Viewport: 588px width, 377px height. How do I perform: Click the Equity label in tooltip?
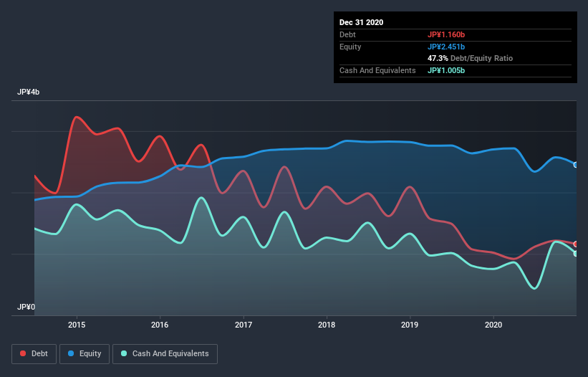pos(350,47)
